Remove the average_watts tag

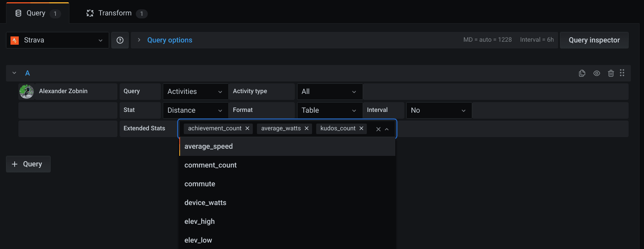pos(307,128)
